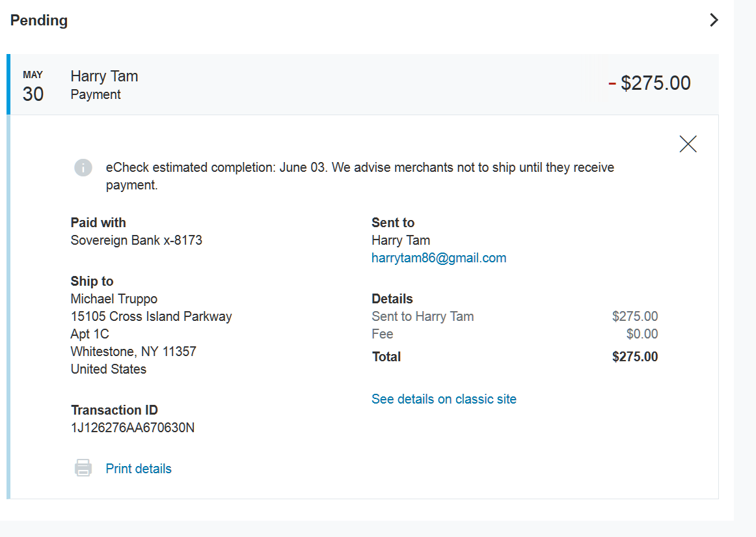Follow See details on classic site link
Screen dimensions: 756x537
click(x=444, y=399)
